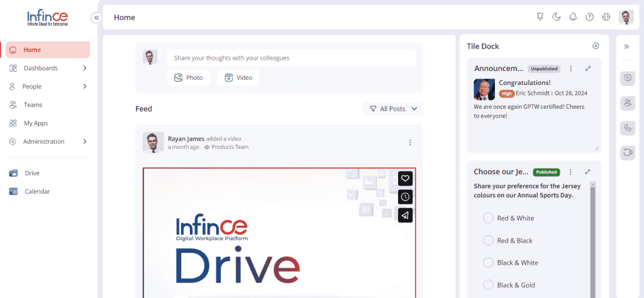Screen dimensions: 644x298
Task: Click the watch later clock icon on video
Action: [406, 197]
